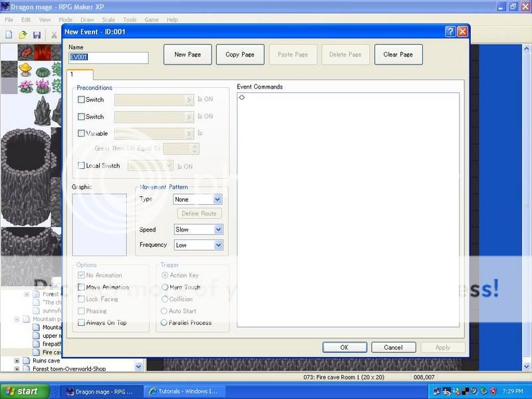Expand the Ruins cave map tree node
The image size is (532, 399).
[17, 361]
